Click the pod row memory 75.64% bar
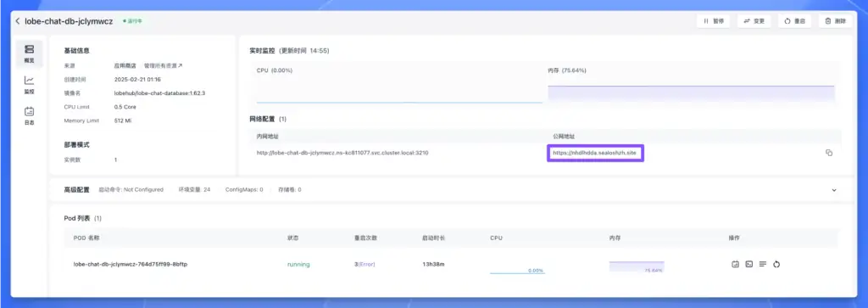Screen dimensions: 868x308 [x=637, y=267]
